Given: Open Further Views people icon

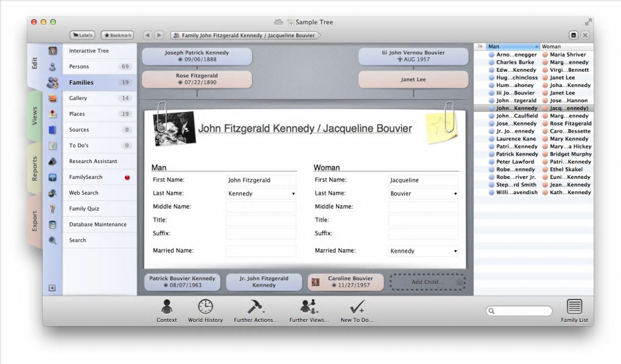Looking at the screenshot, I should pos(309,307).
